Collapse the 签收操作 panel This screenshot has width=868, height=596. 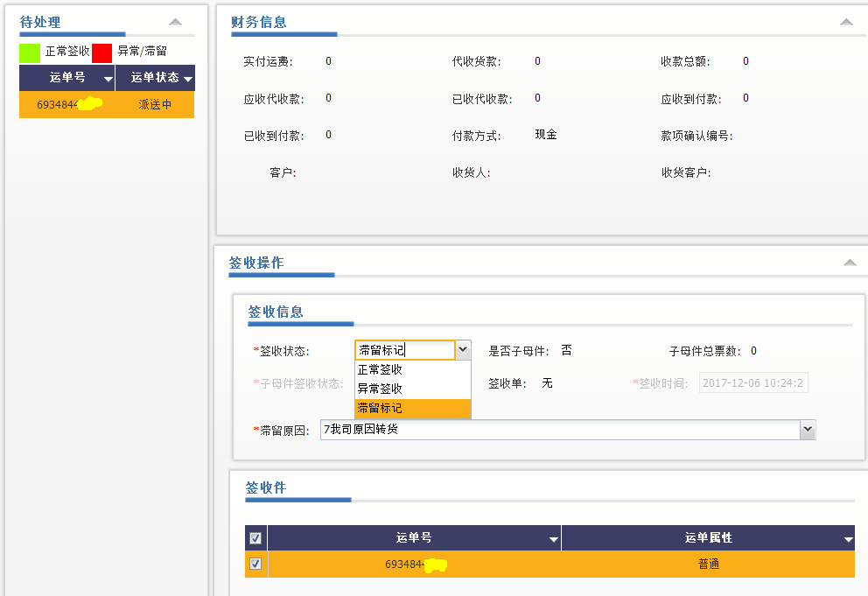pos(849,263)
